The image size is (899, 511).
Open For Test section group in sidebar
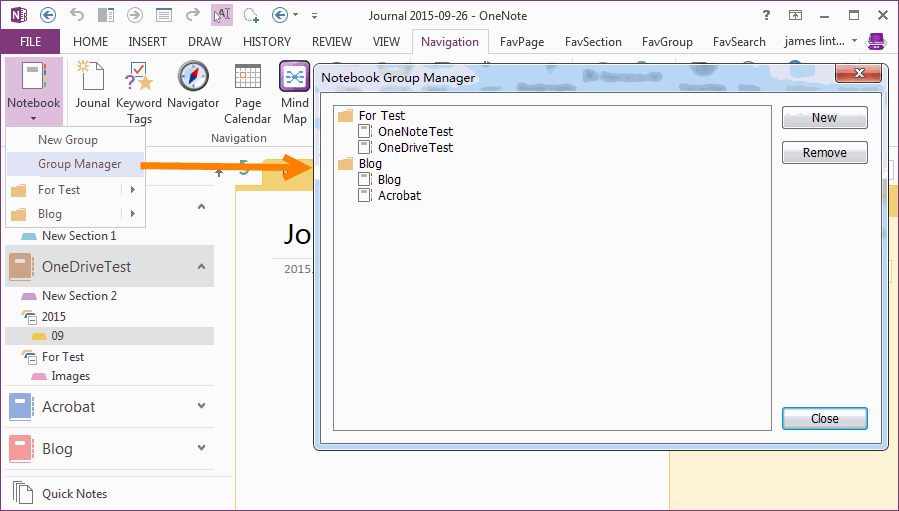point(63,357)
